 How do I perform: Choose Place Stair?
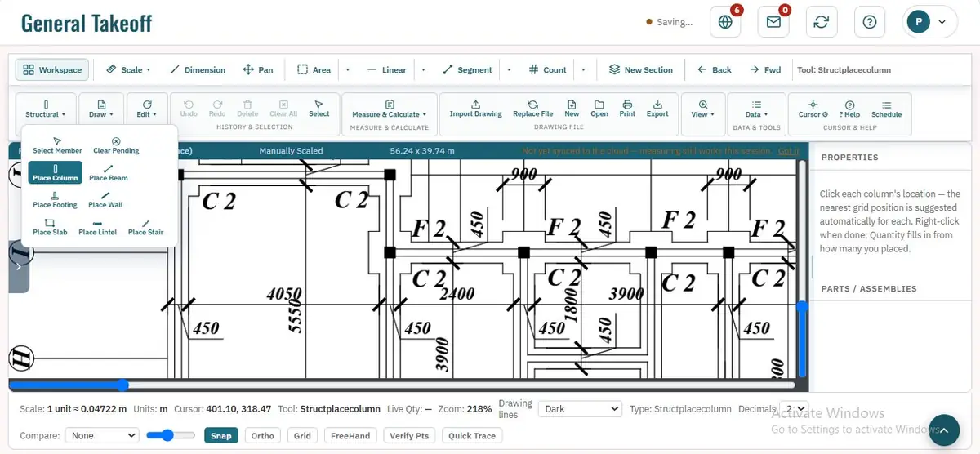pos(145,227)
